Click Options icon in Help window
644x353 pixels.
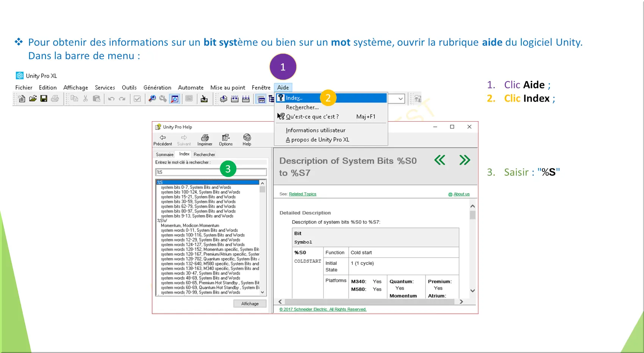click(x=226, y=140)
